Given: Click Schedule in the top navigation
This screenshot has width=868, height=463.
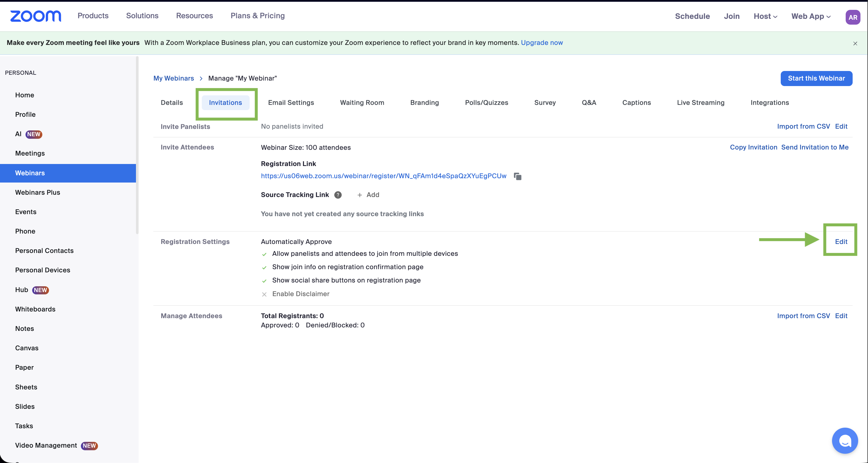Looking at the screenshot, I should [x=692, y=16].
